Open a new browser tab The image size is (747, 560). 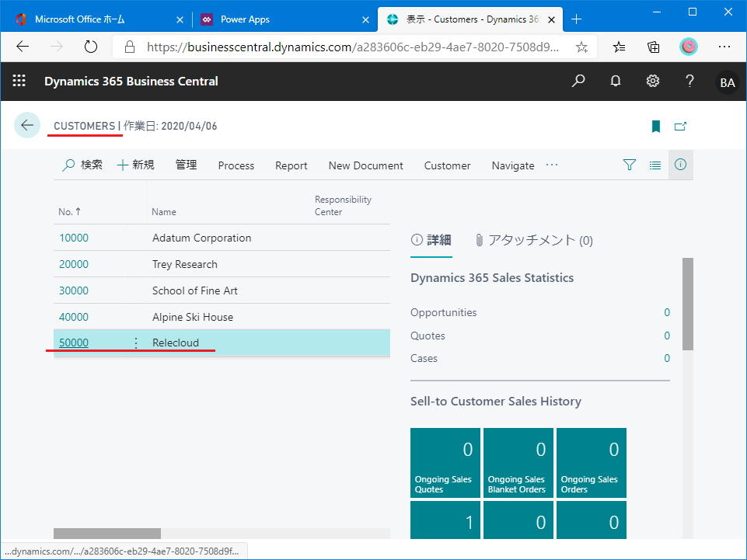pos(577,19)
